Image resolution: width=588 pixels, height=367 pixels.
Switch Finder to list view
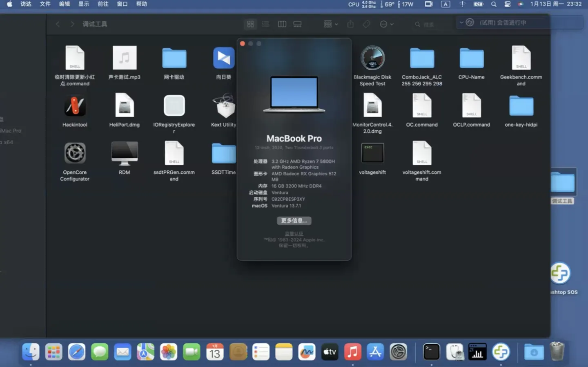click(x=265, y=24)
